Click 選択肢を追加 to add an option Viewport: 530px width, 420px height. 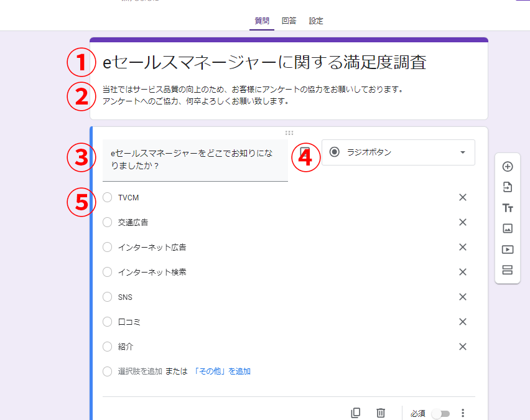coord(140,371)
